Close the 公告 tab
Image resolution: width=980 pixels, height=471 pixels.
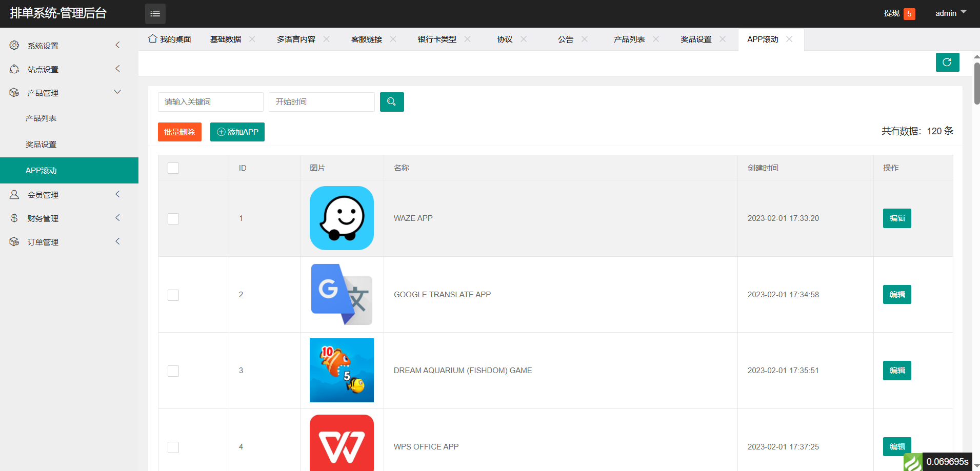tap(584, 39)
